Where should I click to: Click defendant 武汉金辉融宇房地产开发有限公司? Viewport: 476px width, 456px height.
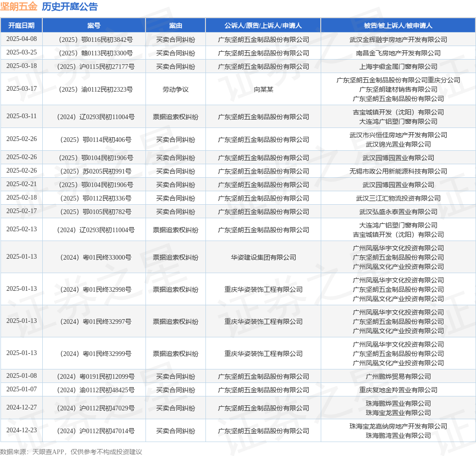(398, 40)
